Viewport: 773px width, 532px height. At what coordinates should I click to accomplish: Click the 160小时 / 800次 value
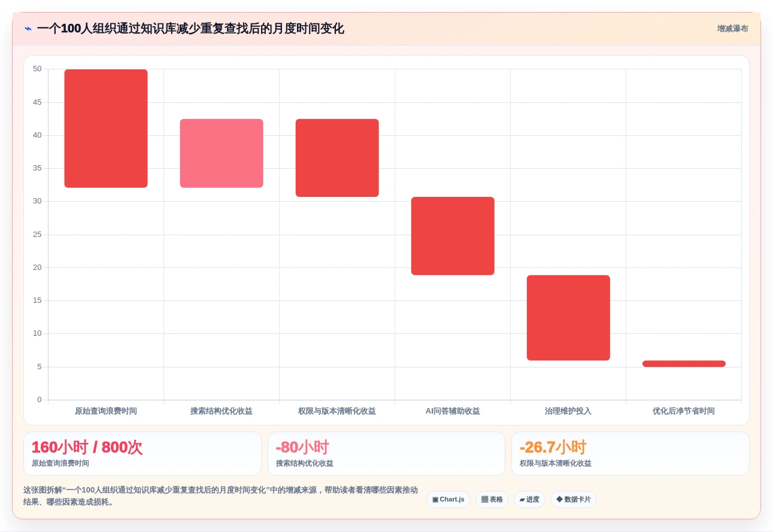[x=87, y=448]
